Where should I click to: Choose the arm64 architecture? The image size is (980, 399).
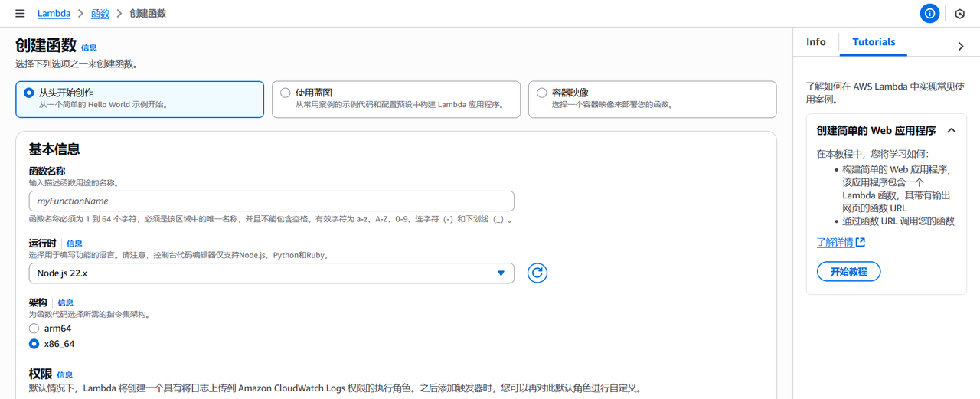[x=34, y=329]
